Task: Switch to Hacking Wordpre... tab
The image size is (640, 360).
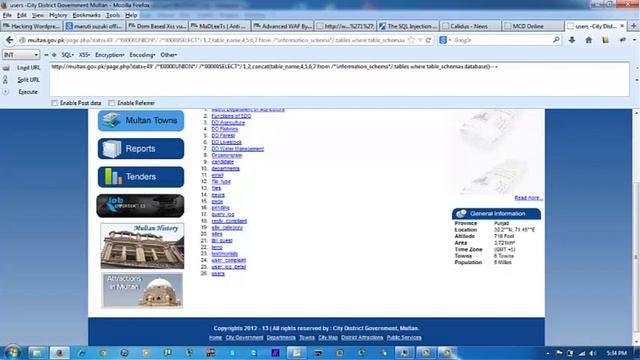Action: coord(32,26)
